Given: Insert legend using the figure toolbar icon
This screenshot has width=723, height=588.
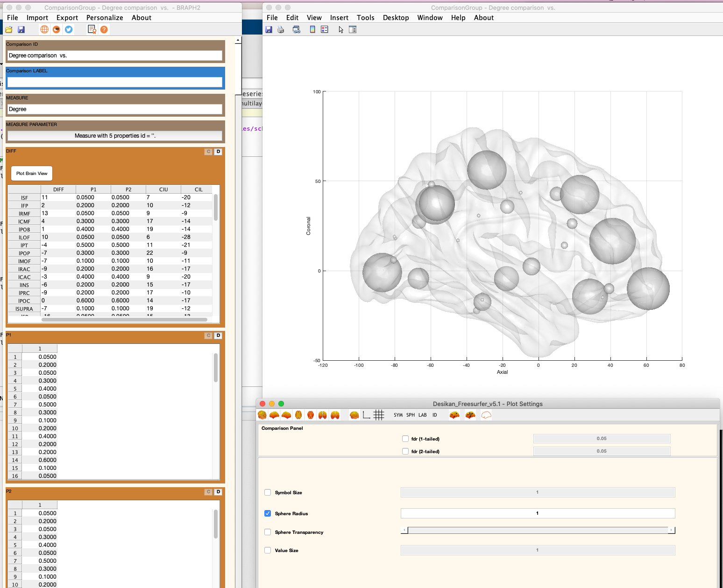Looking at the screenshot, I should pos(325,29).
